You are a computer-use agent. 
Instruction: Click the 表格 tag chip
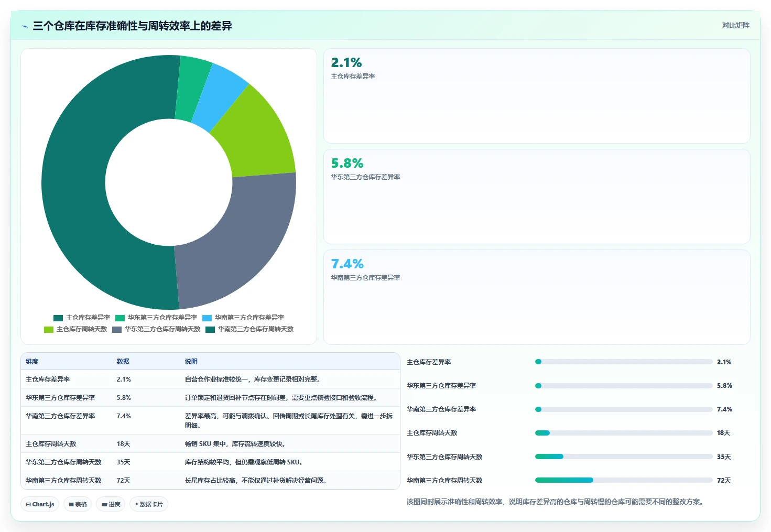(x=78, y=504)
